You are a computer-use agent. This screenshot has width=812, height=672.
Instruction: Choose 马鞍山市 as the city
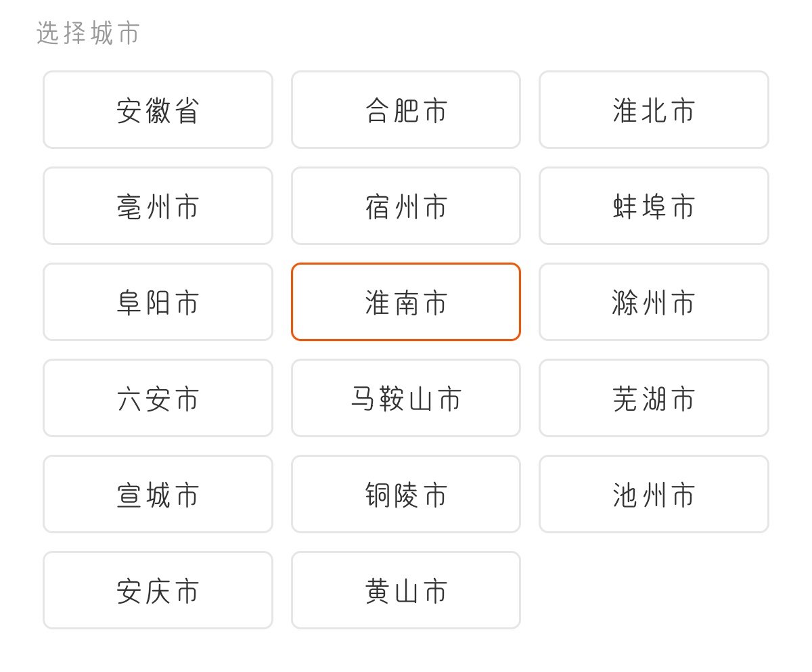(x=406, y=398)
